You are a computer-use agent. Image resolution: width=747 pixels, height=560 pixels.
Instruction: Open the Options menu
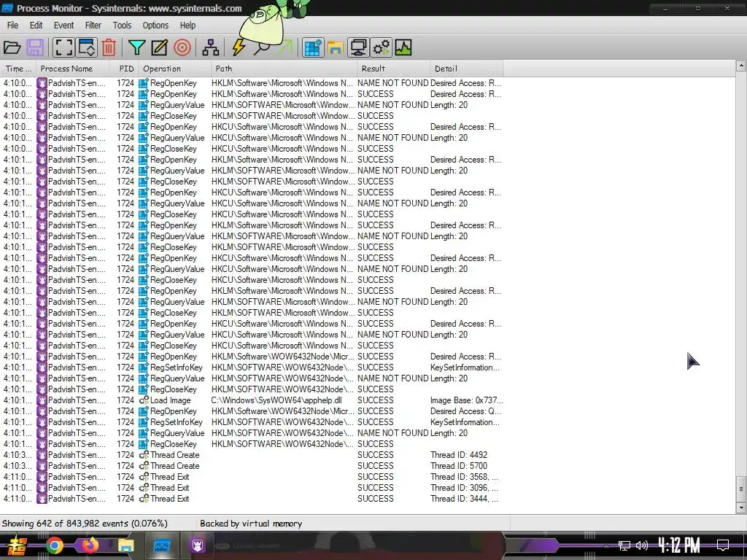155,26
